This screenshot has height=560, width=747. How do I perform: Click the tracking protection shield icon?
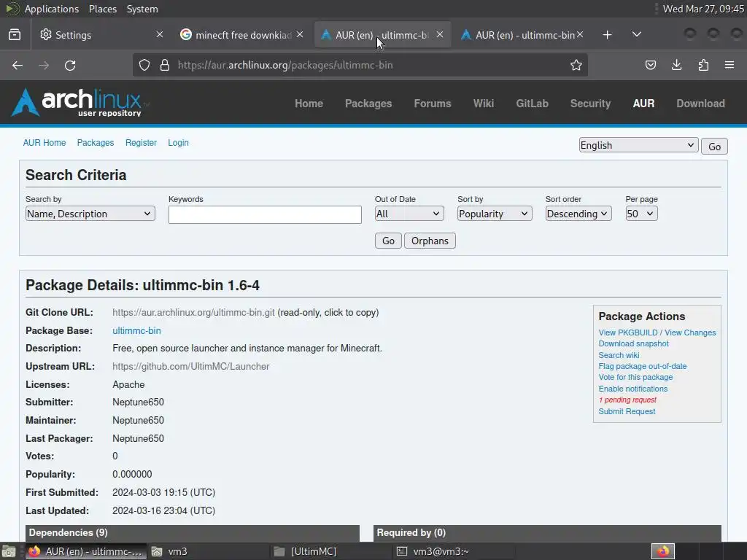(144, 65)
